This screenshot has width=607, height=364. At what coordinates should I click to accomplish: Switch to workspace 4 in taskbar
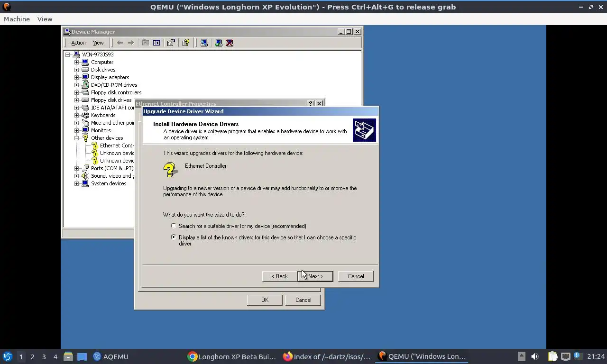point(55,356)
